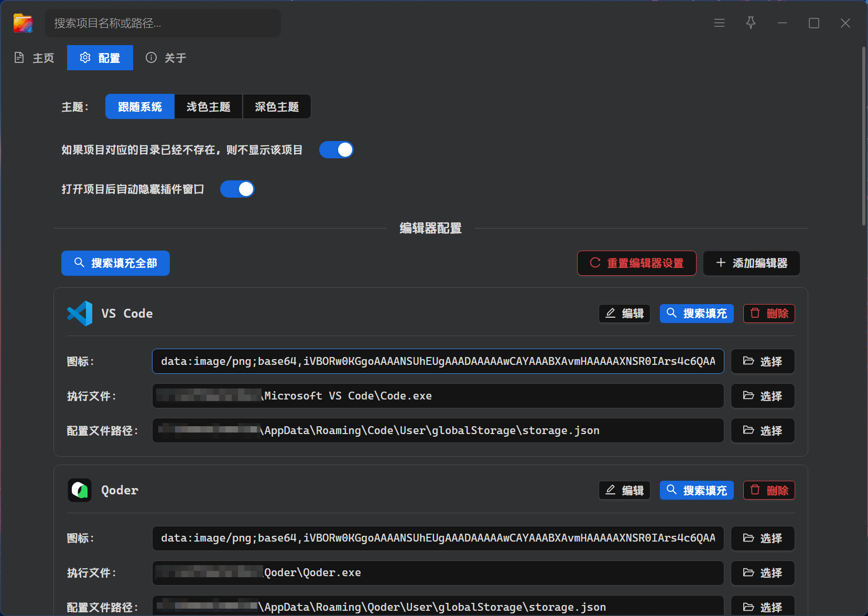Add a new editor with 添加编辑器

click(x=751, y=263)
